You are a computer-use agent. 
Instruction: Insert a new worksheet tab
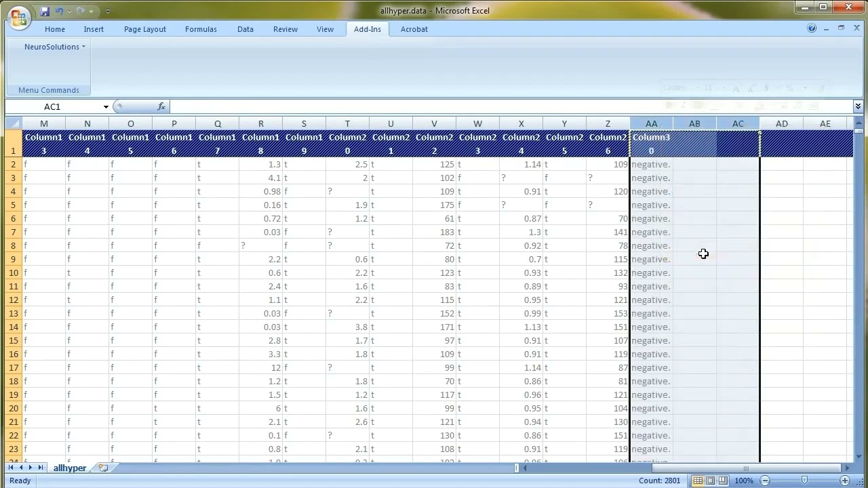[103, 468]
